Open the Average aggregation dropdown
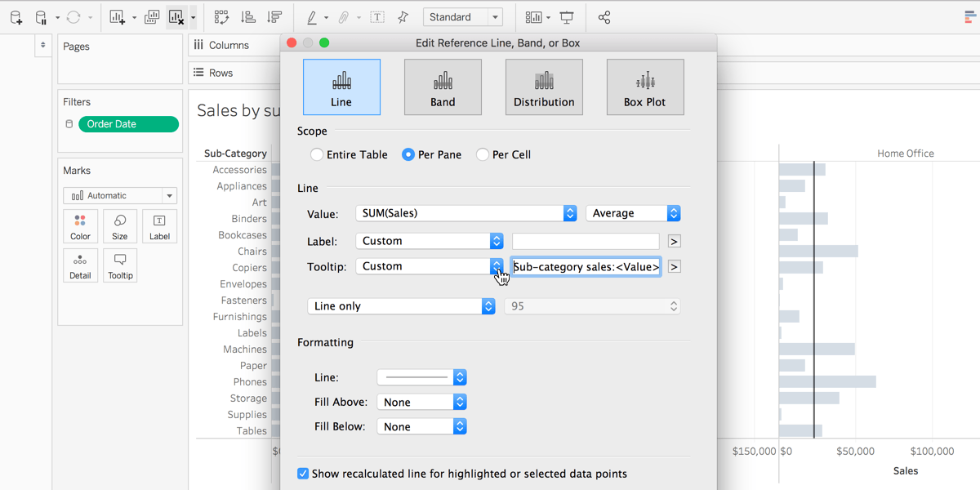 pyautogui.click(x=633, y=213)
